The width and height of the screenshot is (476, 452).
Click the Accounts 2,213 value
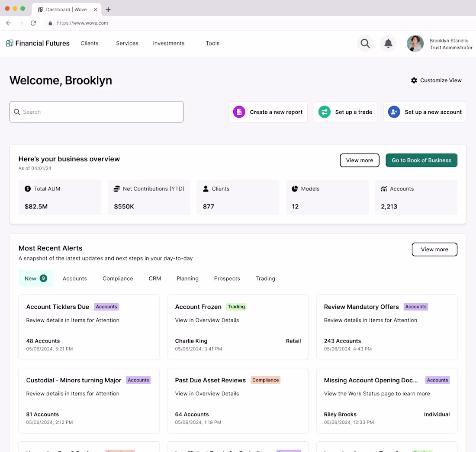tap(389, 207)
